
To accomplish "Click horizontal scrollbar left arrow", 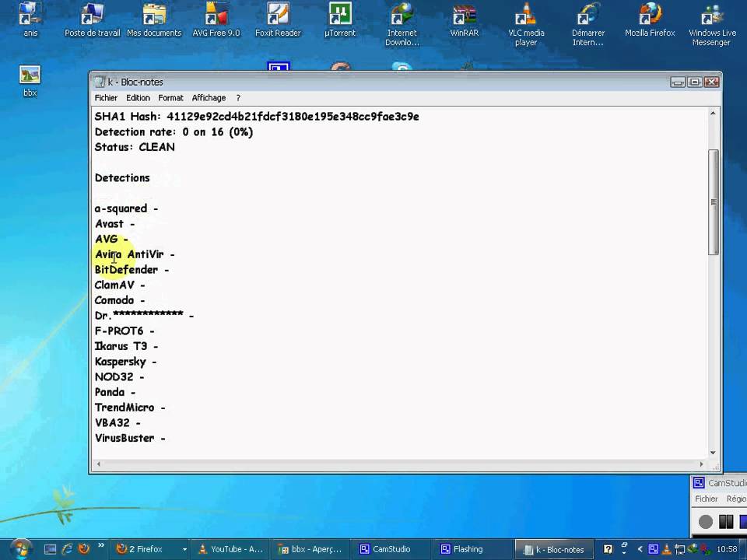I will pos(99,464).
